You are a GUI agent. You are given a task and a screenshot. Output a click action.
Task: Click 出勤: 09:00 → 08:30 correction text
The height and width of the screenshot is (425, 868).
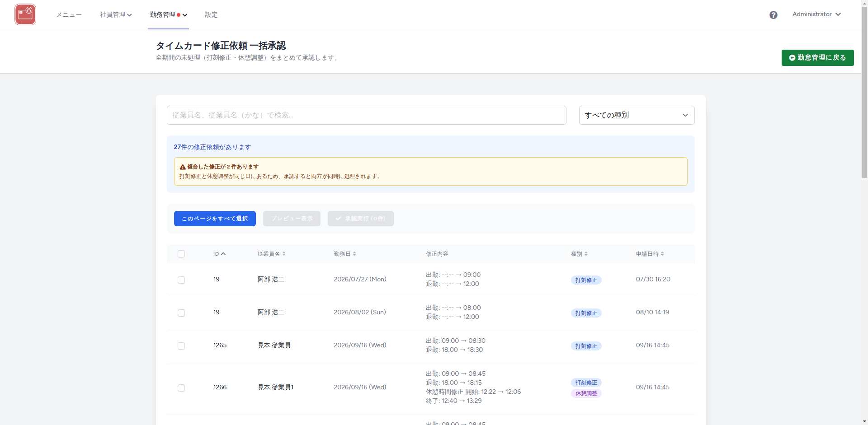pyautogui.click(x=455, y=341)
